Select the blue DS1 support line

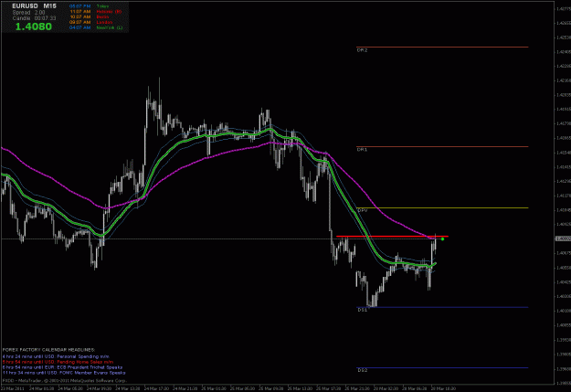pyautogui.click(x=442, y=308)
